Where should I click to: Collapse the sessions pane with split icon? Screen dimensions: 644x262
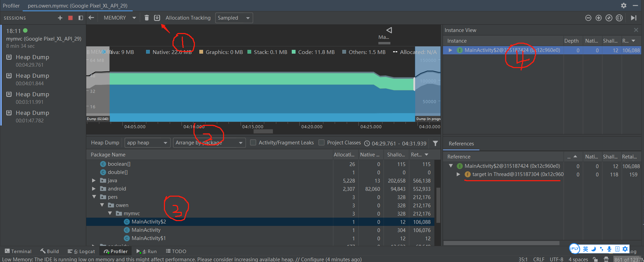coord(81,18)
